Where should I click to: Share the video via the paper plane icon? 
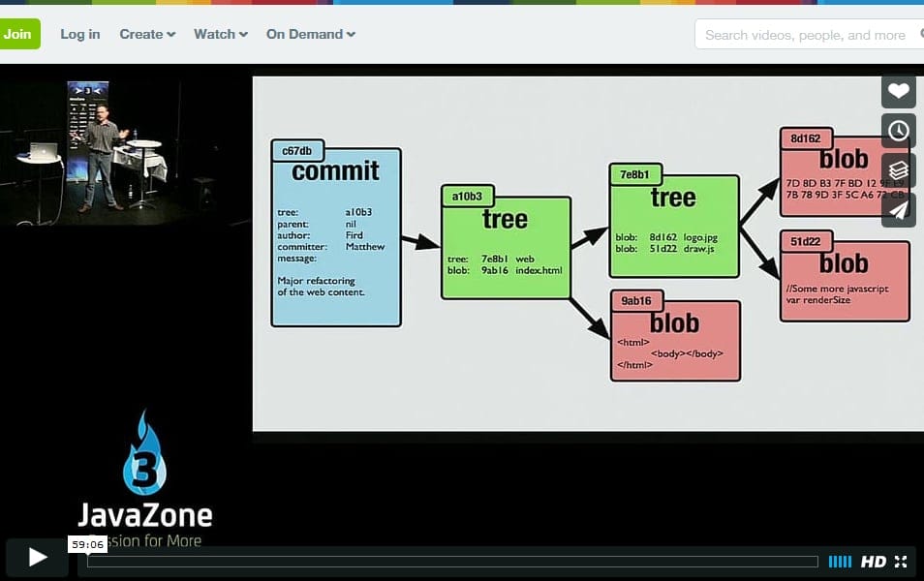pyautogui.click(x=898, y=209)
